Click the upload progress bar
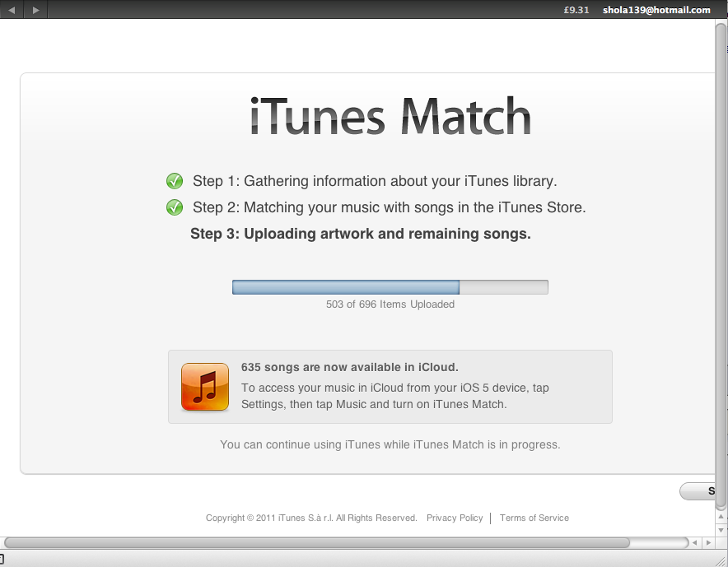Image resolution: width=728 pixels, height=567 pixels. tap(390, 287)
